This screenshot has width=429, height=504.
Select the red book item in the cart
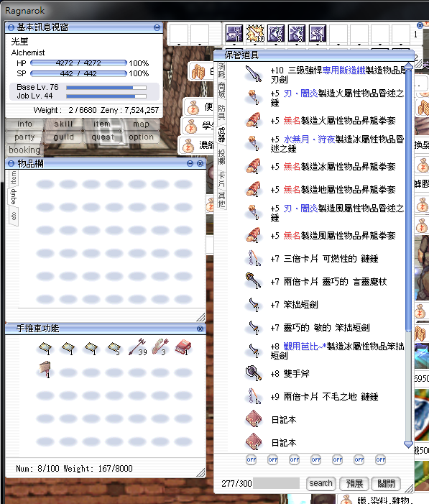tap(183, 347)
